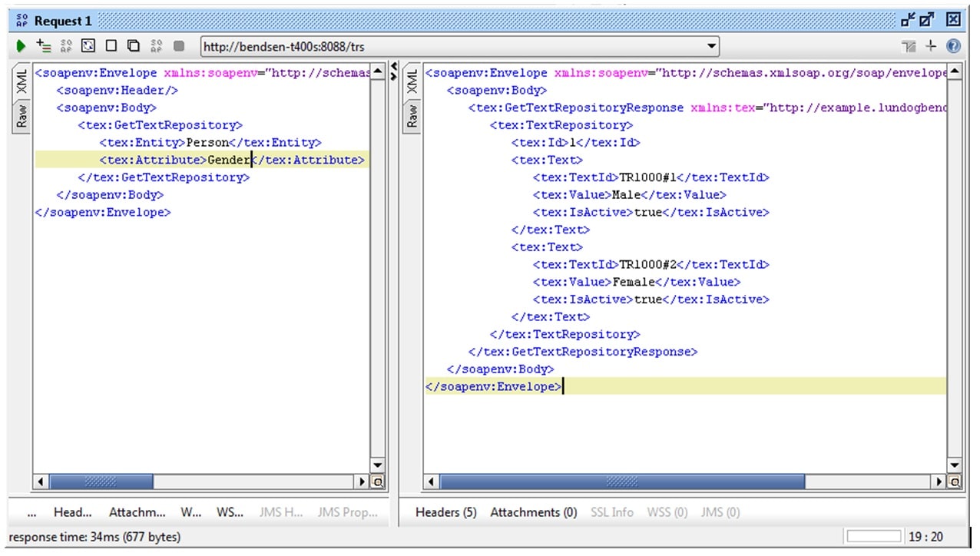The image size is (980, 556).
Task: Click the magnifier icon at the response editor corner
Action: click(954, 482)
